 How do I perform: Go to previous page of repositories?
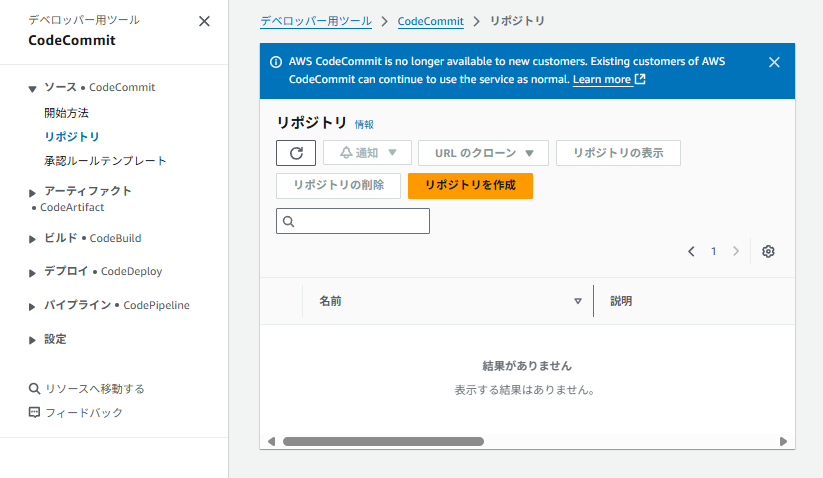click(691, 252)
